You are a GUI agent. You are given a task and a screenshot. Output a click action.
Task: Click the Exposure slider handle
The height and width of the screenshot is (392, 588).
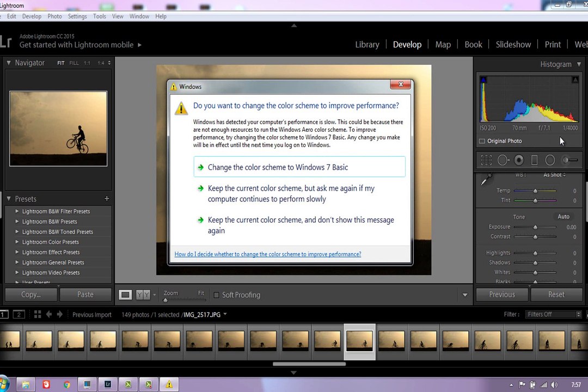coord(536,228)
